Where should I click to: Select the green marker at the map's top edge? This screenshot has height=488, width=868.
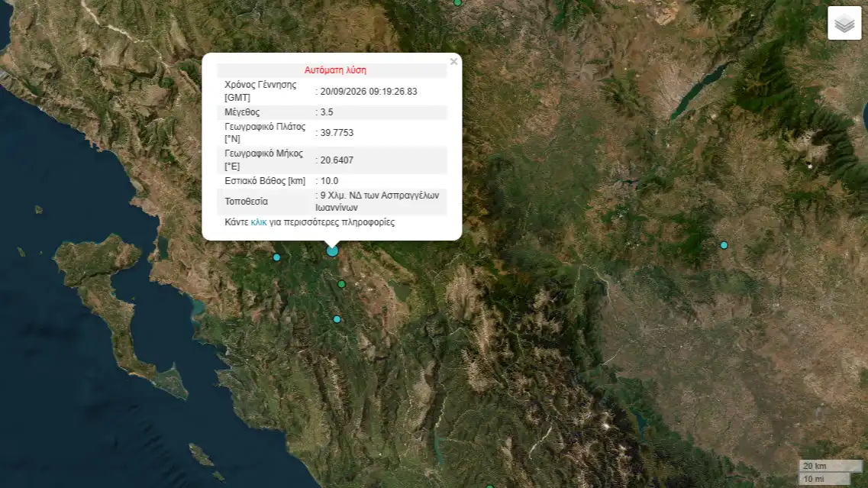pyautogui.click(x=457, y=2)
